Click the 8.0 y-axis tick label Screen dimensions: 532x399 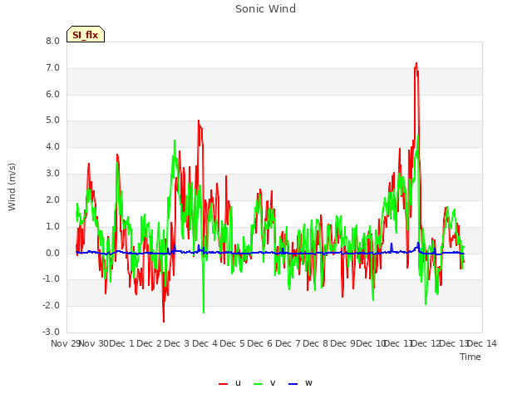pyautogui.click(x=52, y=41)
